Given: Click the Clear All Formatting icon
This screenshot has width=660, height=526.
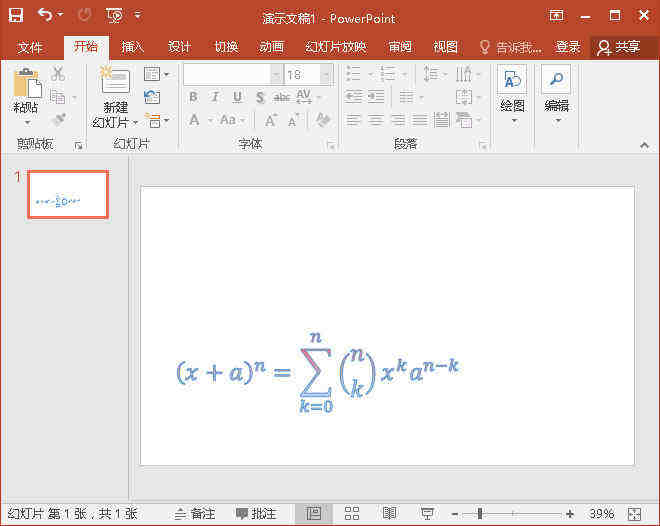Looking at the screenshot, I should coord(323,120).
